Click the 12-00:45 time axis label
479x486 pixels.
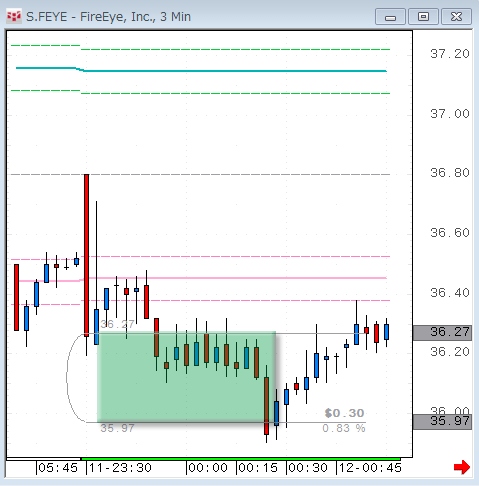(x=370, y=468)
